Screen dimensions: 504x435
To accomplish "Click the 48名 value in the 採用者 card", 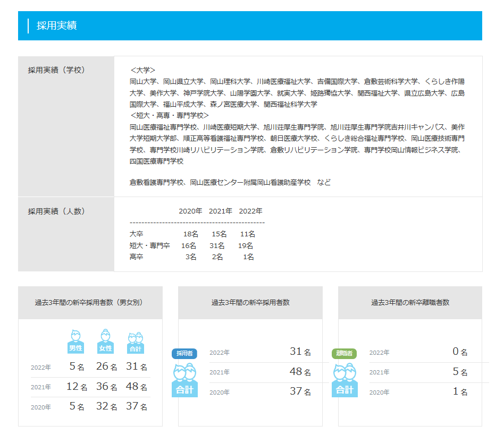I will click(x=300, y=372).
